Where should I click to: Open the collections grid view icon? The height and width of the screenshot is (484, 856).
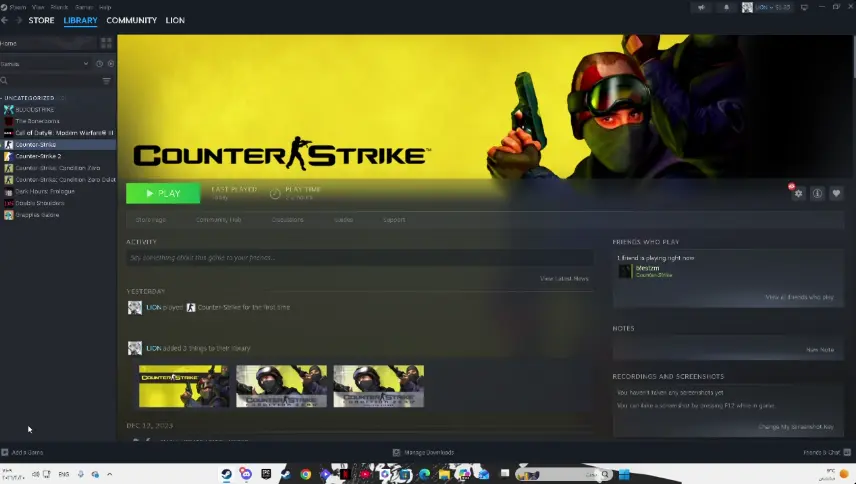tap(106, 43)
